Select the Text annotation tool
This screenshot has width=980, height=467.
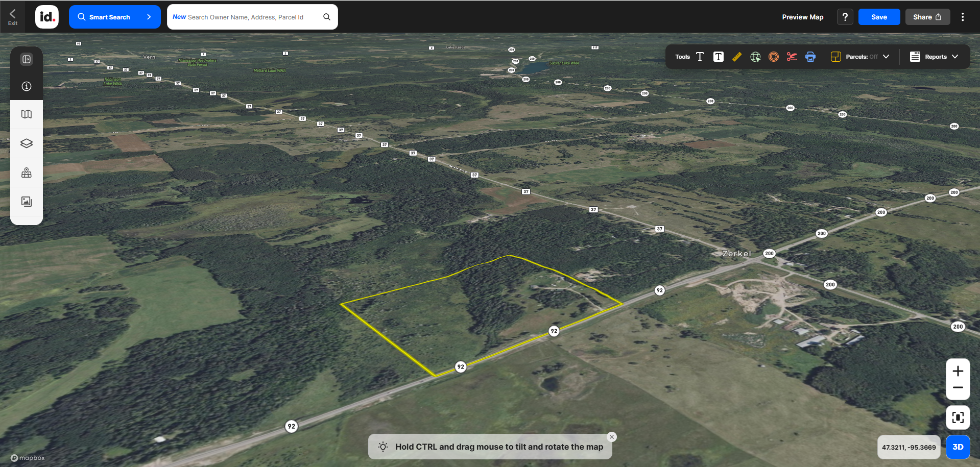click(700, 57)
